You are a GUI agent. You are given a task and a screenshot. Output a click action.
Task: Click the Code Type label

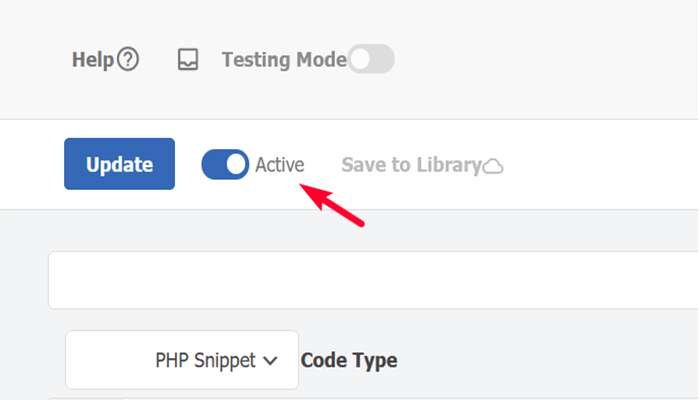pyautogui.click(x=349, y=360)
